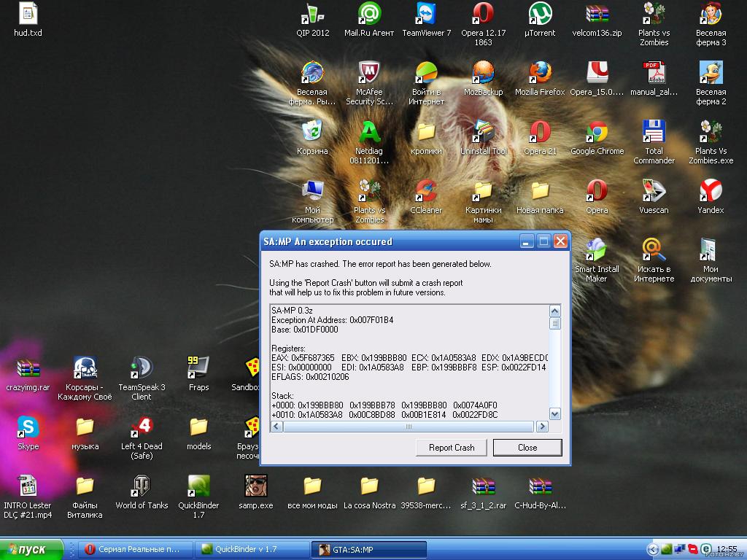Click the Exception At Address line
This screenshot has width=747, height=560.
point(332,320)
